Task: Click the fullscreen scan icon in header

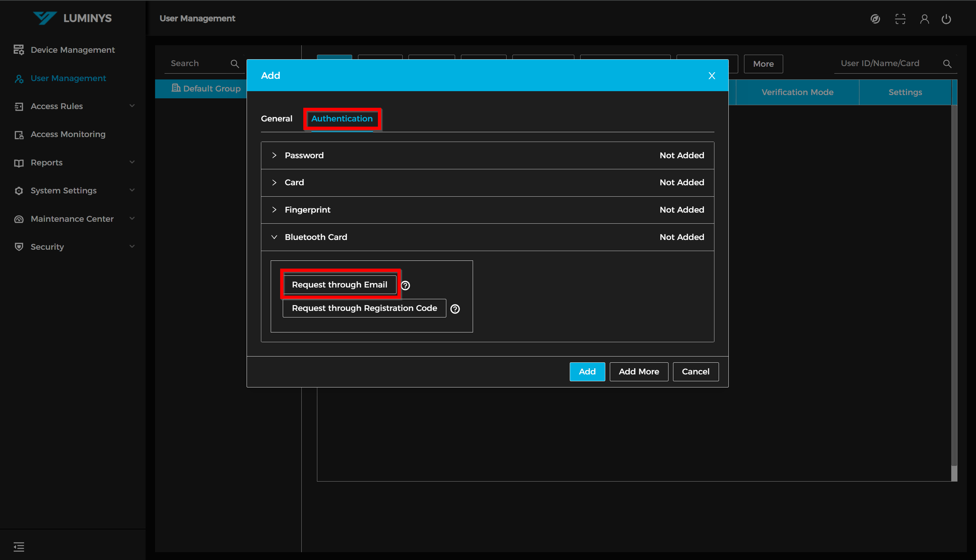Action: click(x=900, y=19)
